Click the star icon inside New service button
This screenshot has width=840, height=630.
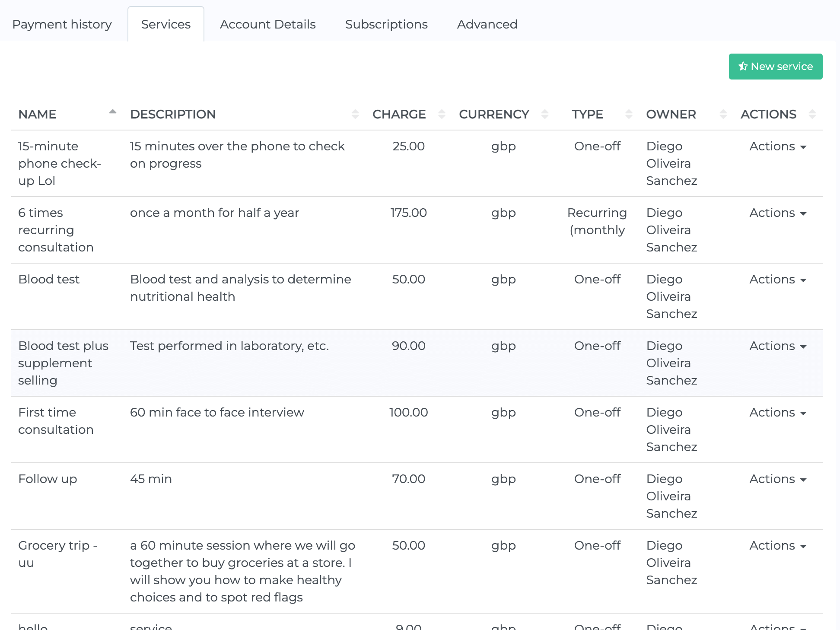coord(743,66)
